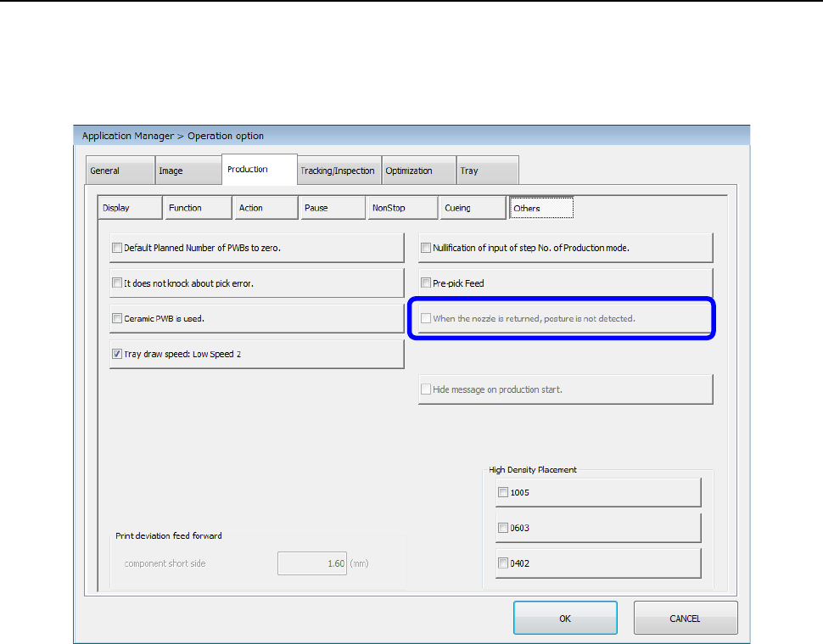Screen dimensions: 823x644
Task: Open the Tray tab
Action: pos(488,170)
